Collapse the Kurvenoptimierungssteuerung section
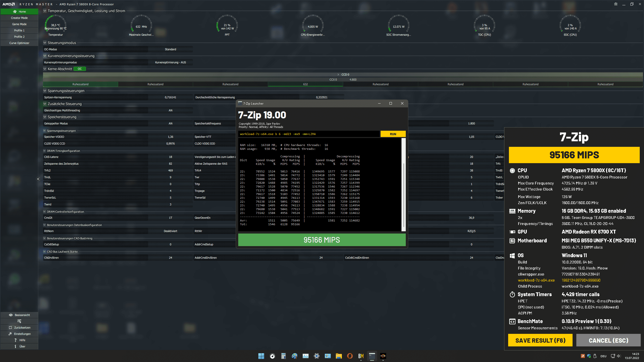 45,56
